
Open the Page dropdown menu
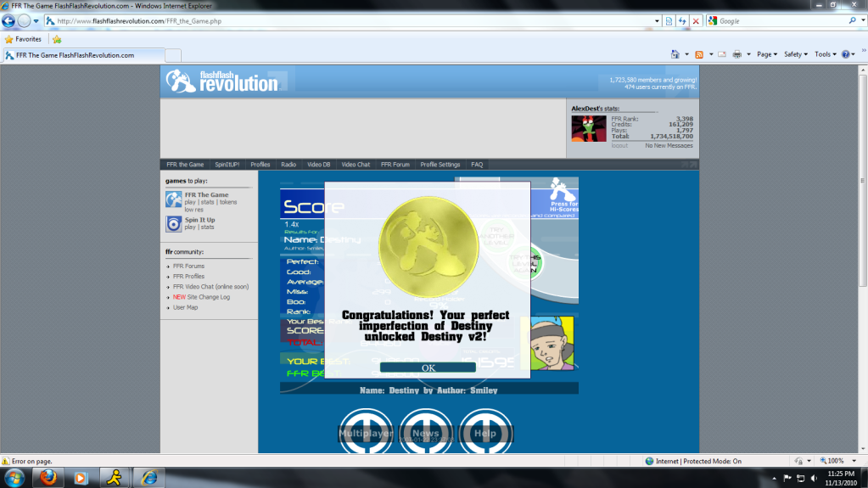click(x=766, y=54)
